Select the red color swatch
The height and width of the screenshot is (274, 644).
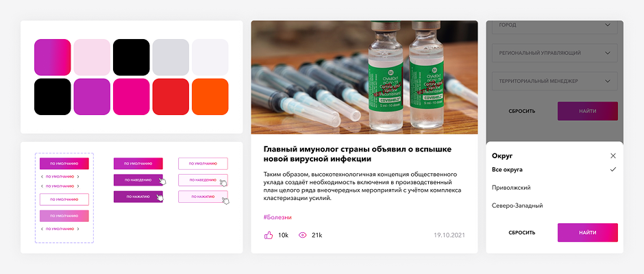[x=171, y=97]
